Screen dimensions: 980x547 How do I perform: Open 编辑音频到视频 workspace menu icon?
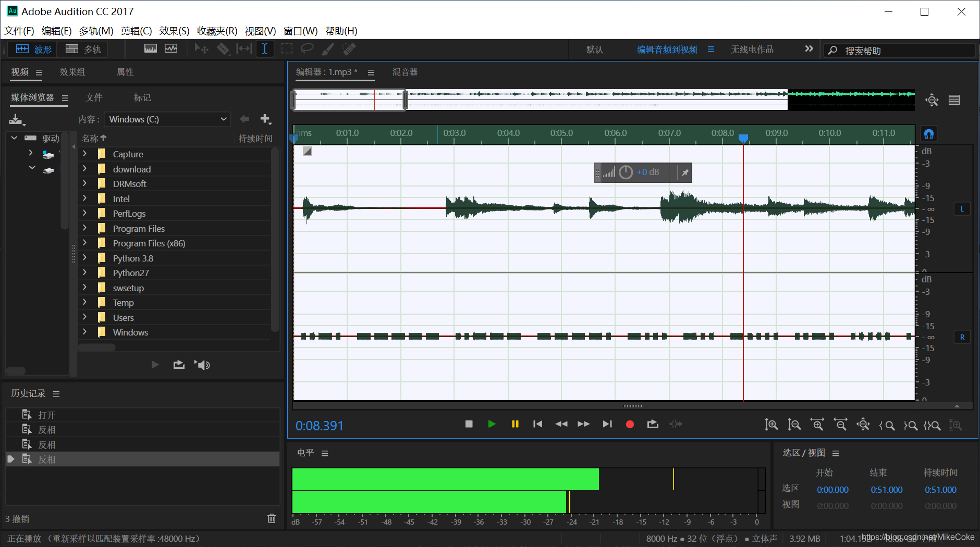tap(710, 49)
